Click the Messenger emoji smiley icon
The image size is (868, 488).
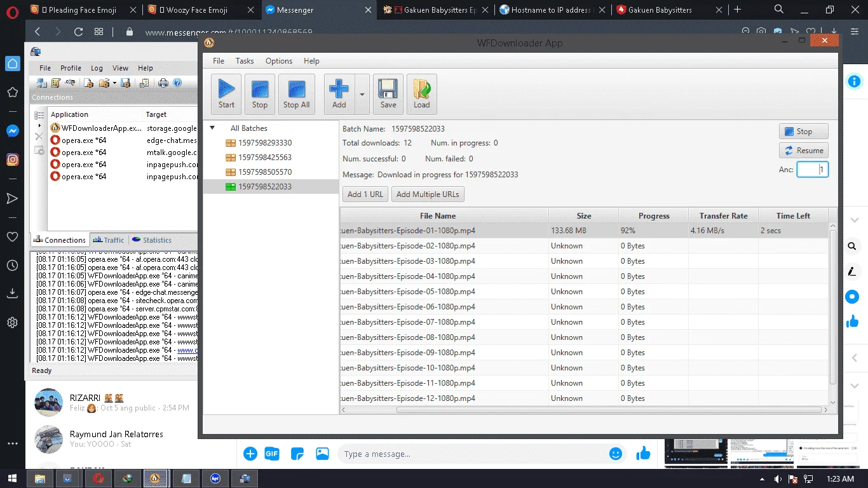[x=615, y=454]
